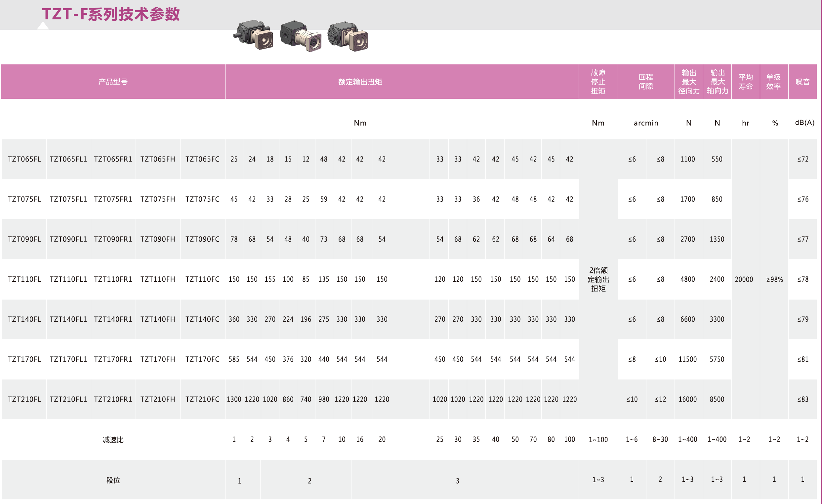Click the 平均寿命 column header
Screen dimensions: 822x504
point(745,82)
